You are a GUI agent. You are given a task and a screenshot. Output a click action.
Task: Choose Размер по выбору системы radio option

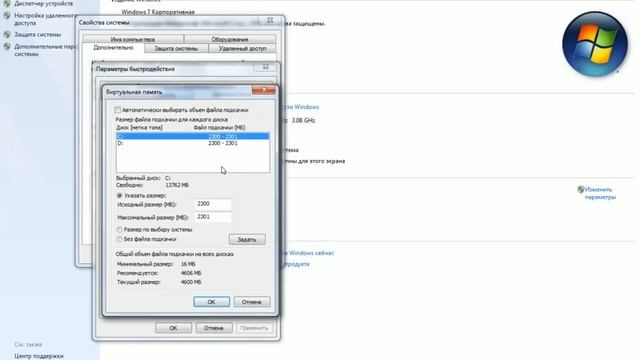[x=120, y=230]
